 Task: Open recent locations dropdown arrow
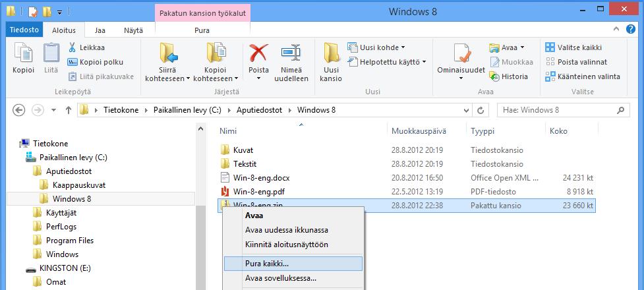[x=54, y=110]
